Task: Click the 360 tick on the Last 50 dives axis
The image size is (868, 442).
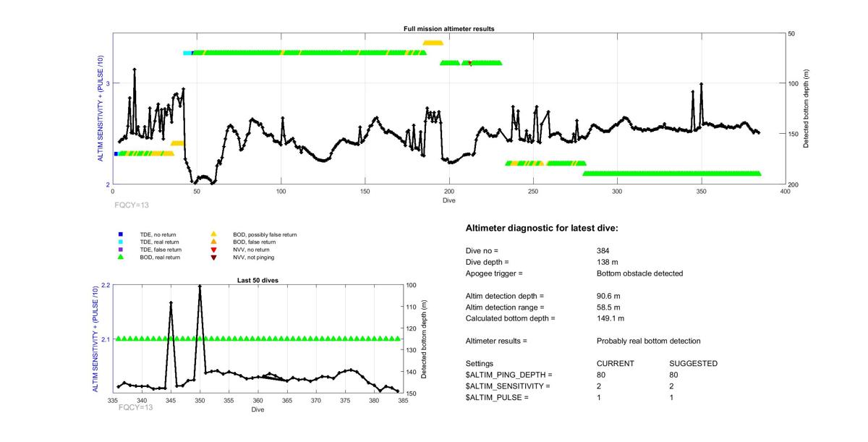Action: click(258, 400)
